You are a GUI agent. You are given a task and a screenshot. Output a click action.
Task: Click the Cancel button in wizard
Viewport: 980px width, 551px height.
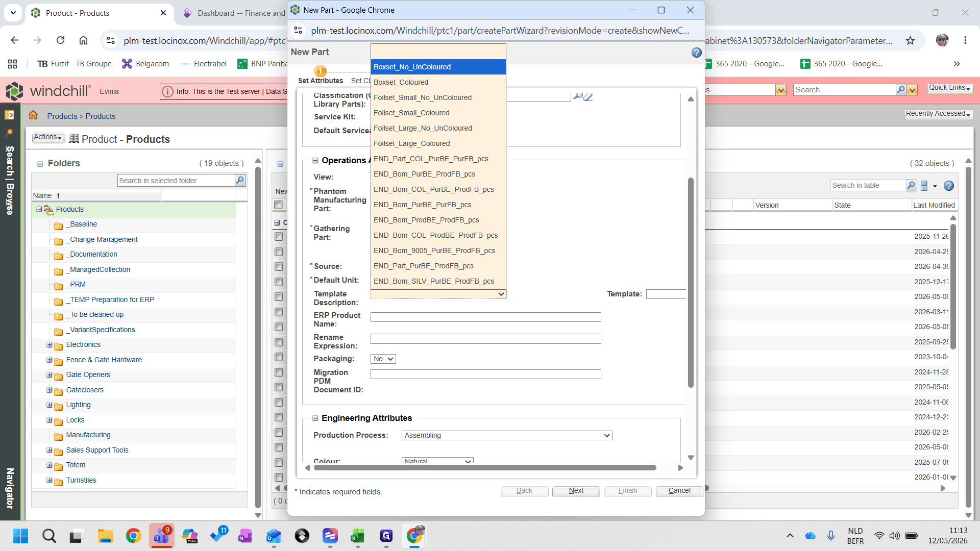coord(679,491)
